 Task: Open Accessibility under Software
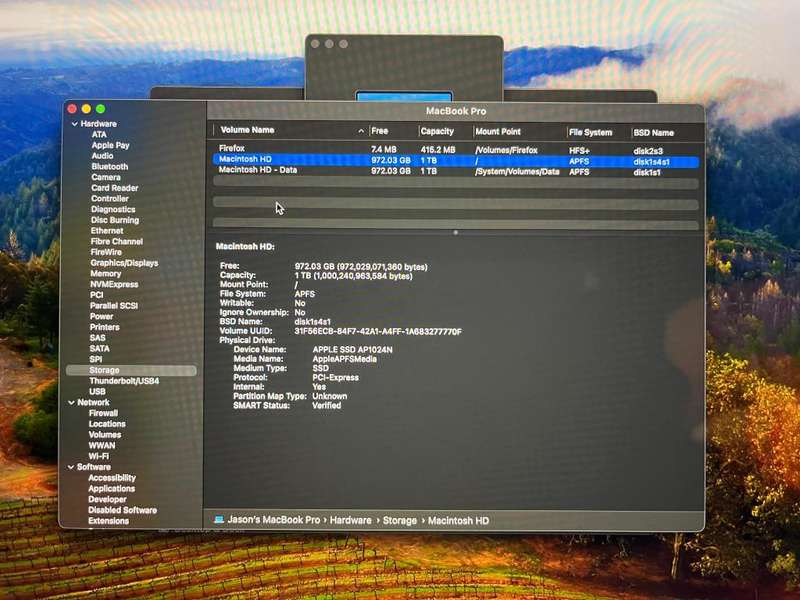point(112,478)
